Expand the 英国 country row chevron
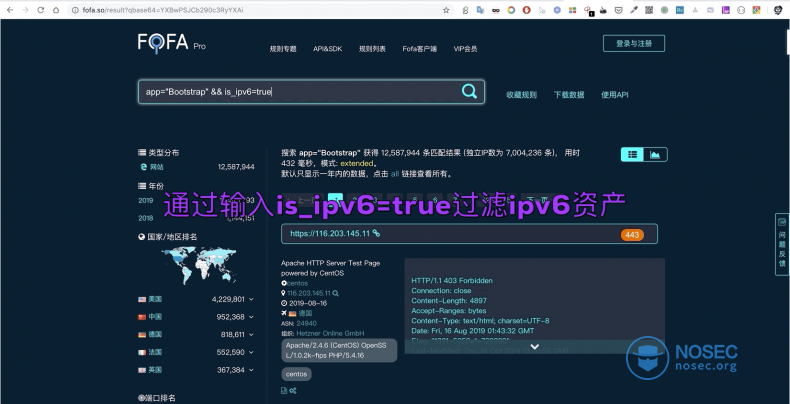Image resolution: width=790 pixels, height=404 pixels. pos(251,370)
